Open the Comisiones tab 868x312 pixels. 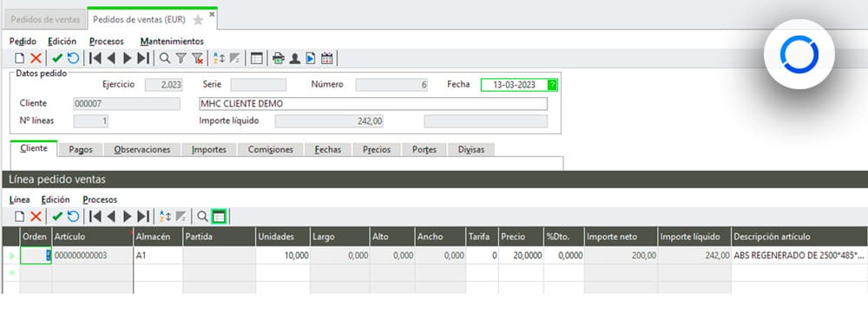pyautogui.click(x=270, y=149)
